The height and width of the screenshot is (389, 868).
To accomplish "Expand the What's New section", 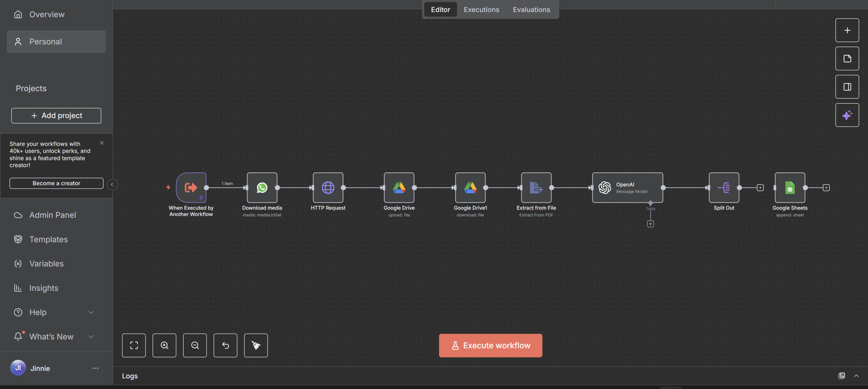I will click(91, 337).
